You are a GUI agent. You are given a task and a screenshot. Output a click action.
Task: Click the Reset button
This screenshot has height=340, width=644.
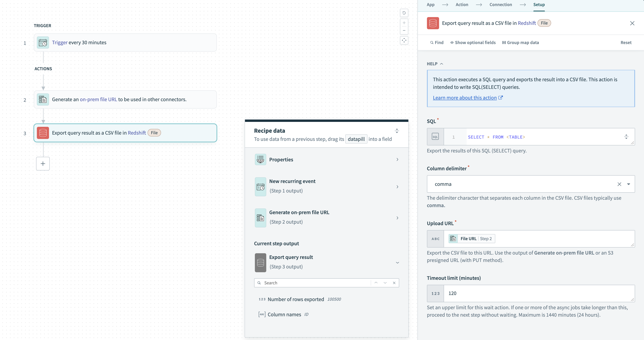click(626, 42)
